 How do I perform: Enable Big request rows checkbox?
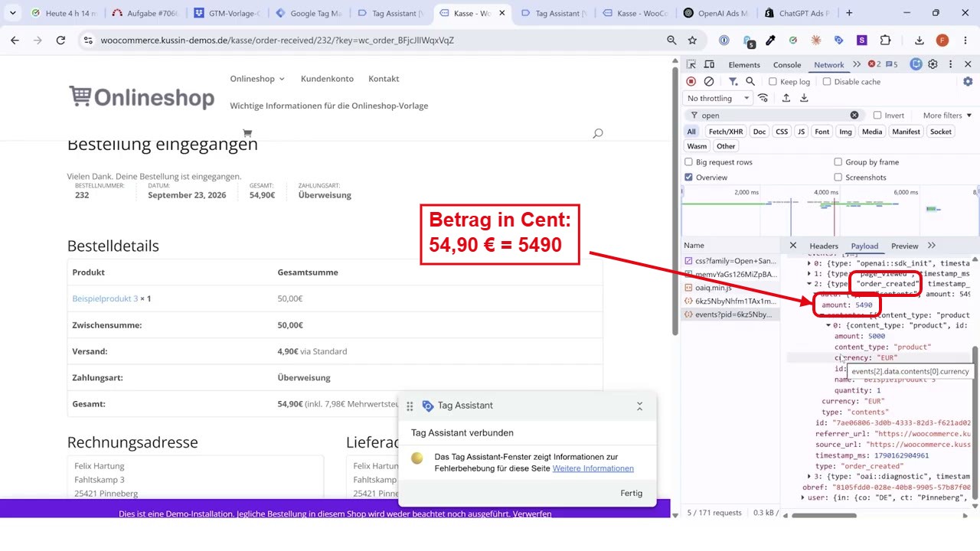point(689,161)
